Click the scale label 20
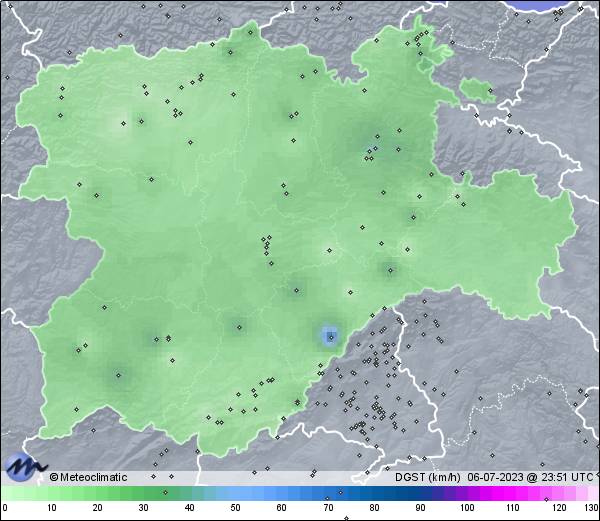This screenshot has width=600, height=521. [98, 508]
